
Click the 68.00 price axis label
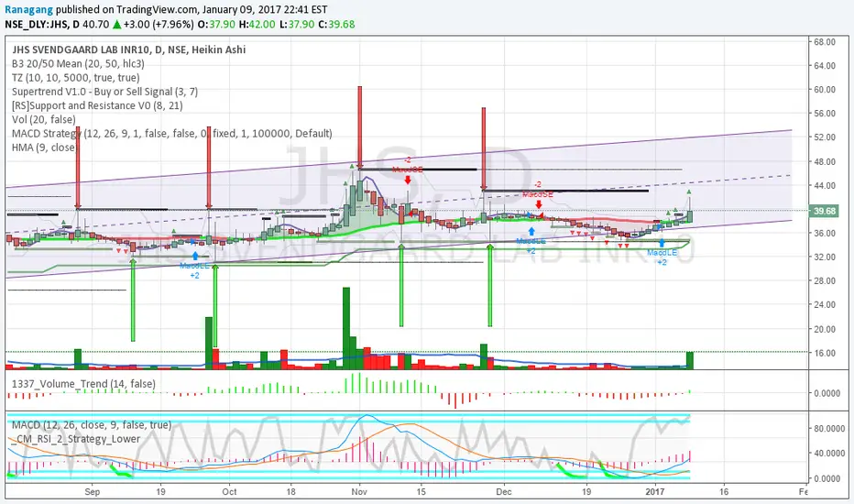825,42
